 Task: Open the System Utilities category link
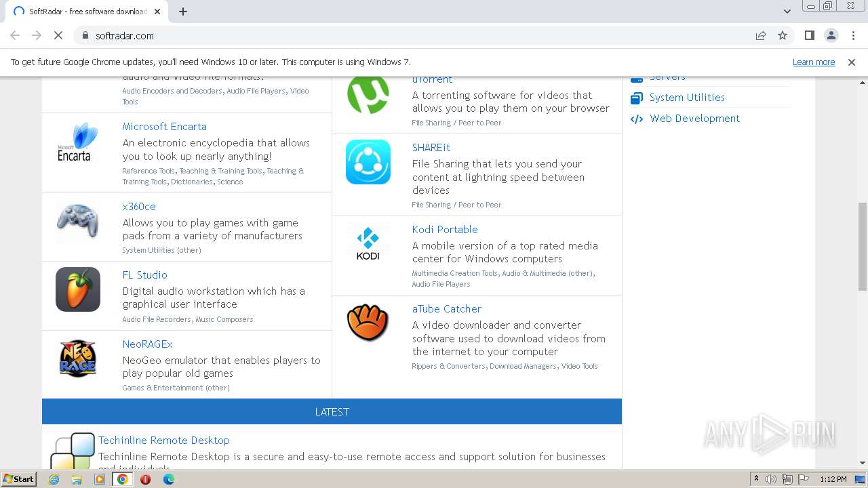(x=687, y=98)
